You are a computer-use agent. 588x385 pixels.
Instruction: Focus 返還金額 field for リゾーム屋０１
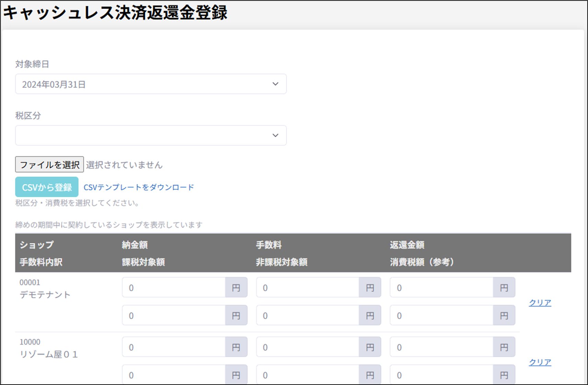point(441,347)
